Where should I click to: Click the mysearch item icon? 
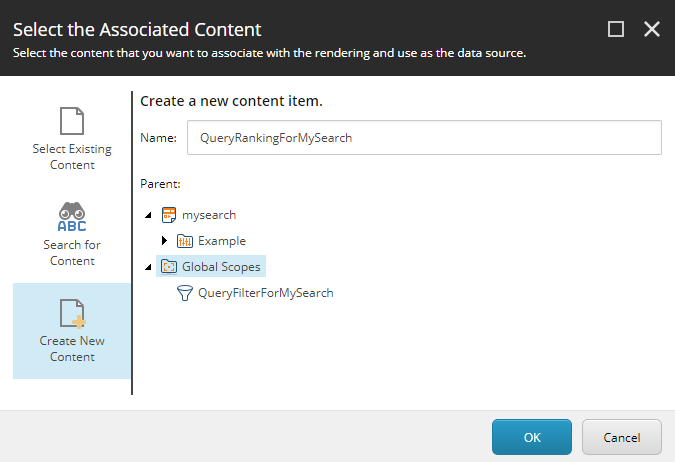169,215
